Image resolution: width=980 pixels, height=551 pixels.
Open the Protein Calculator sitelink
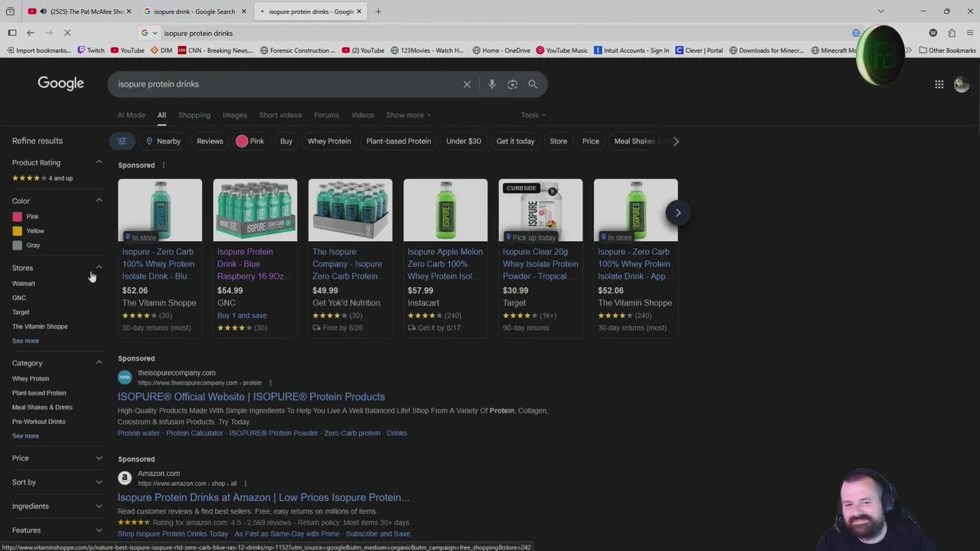194,433
